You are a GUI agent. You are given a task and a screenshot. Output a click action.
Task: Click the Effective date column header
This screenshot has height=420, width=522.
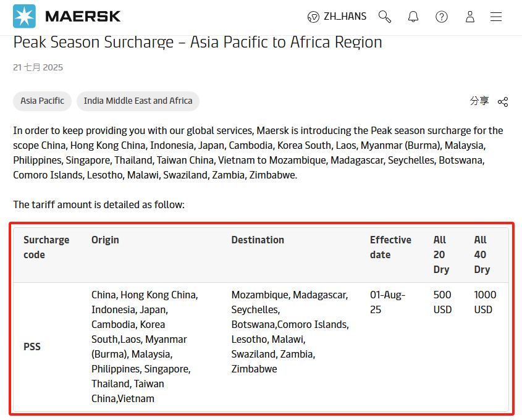pos(390,247)
